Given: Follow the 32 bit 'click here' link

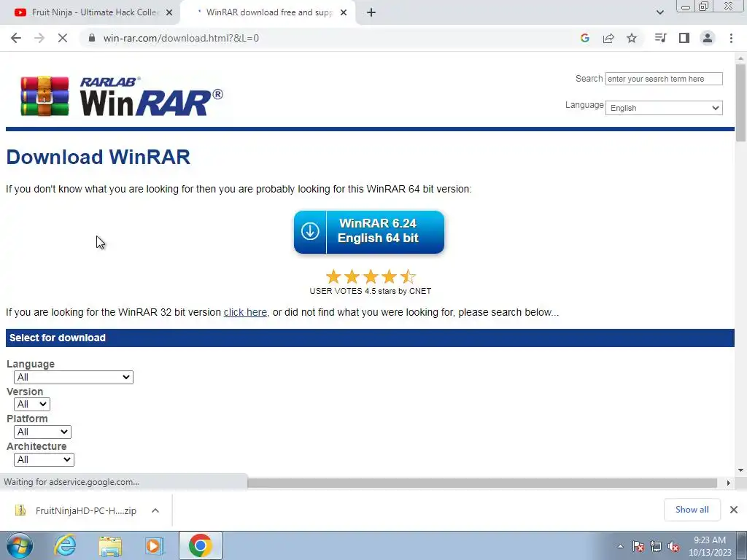Looking at the screenshot, I should [x=245, y=312].
